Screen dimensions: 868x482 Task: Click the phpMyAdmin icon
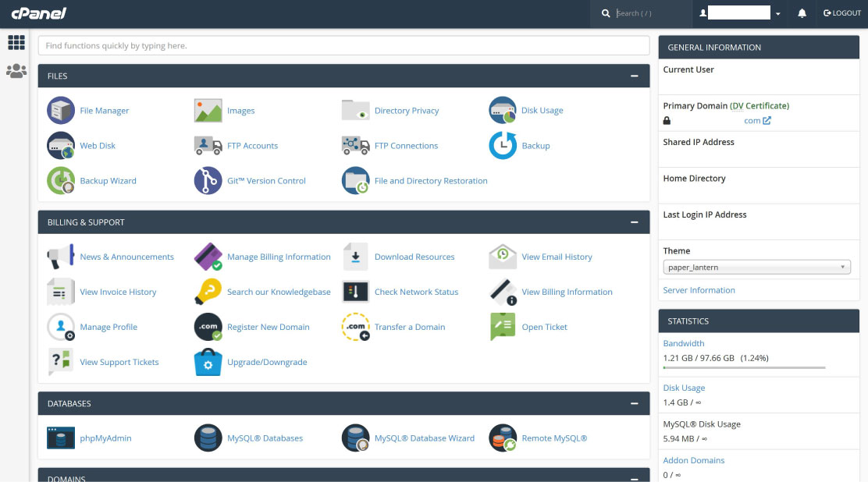tap(61, 438)
